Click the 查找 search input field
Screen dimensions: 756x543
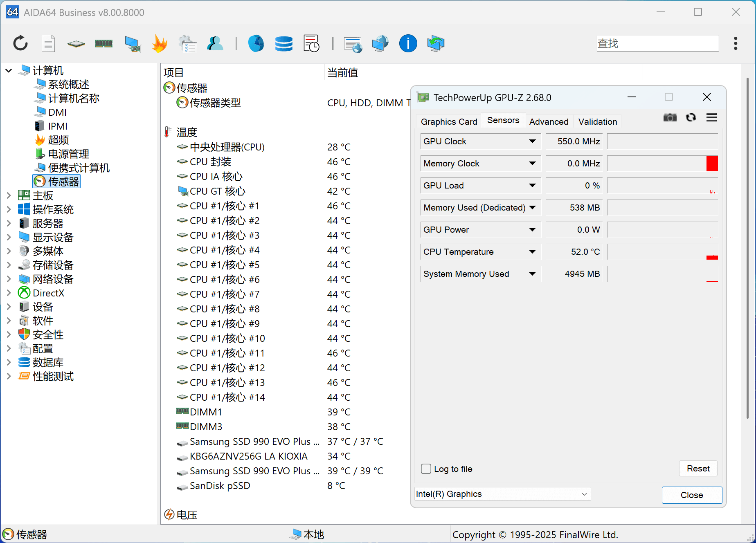[657, 43]
